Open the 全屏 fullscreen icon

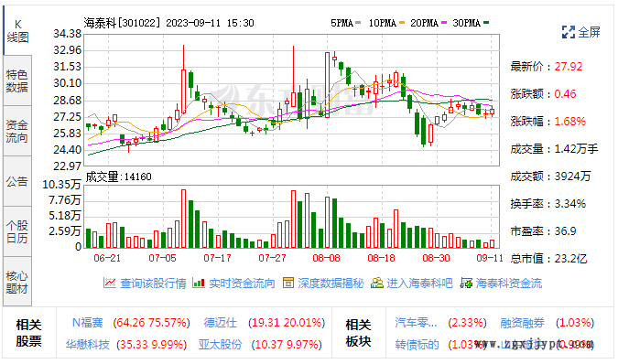tap(568, 32)
